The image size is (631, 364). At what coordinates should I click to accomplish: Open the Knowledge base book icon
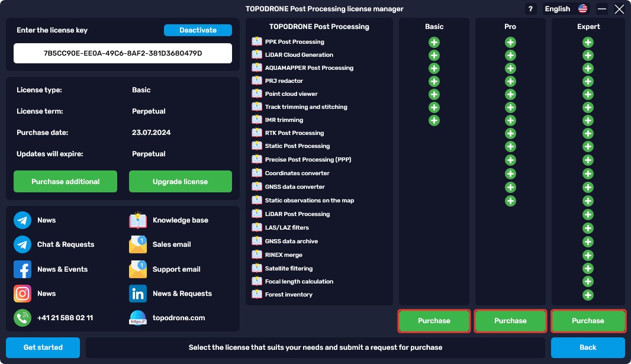[x=138, y=220]
